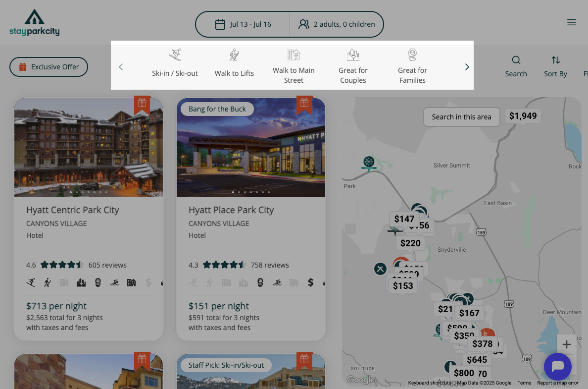Click $713 per night price
Screen dimensions: 588x389
point(56,306)
